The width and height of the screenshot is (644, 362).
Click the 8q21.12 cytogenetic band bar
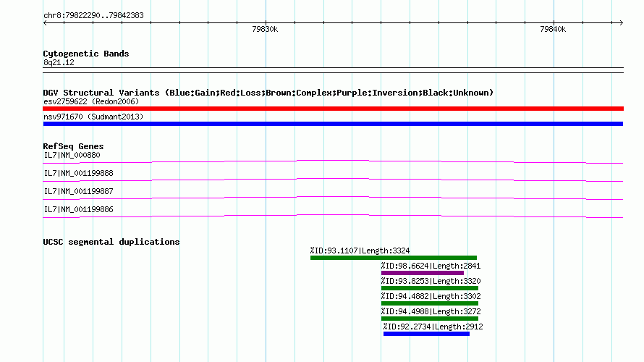(x=333, y=70)
